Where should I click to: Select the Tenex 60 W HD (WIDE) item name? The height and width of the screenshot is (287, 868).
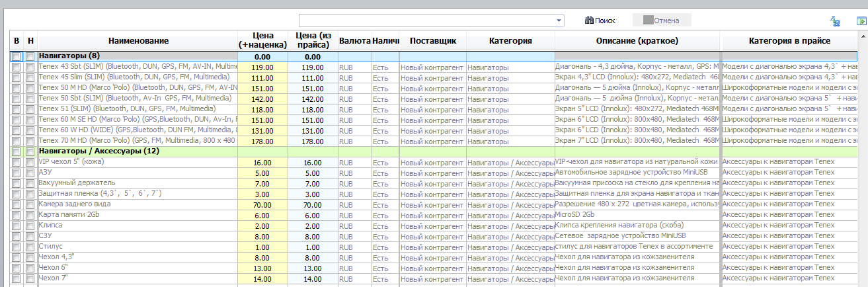[x=138, y=130]
